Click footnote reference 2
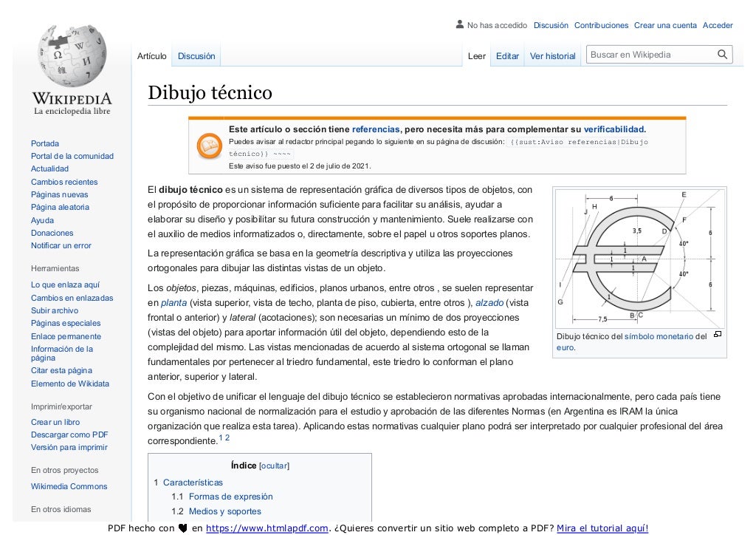 (x=227, y=438)
